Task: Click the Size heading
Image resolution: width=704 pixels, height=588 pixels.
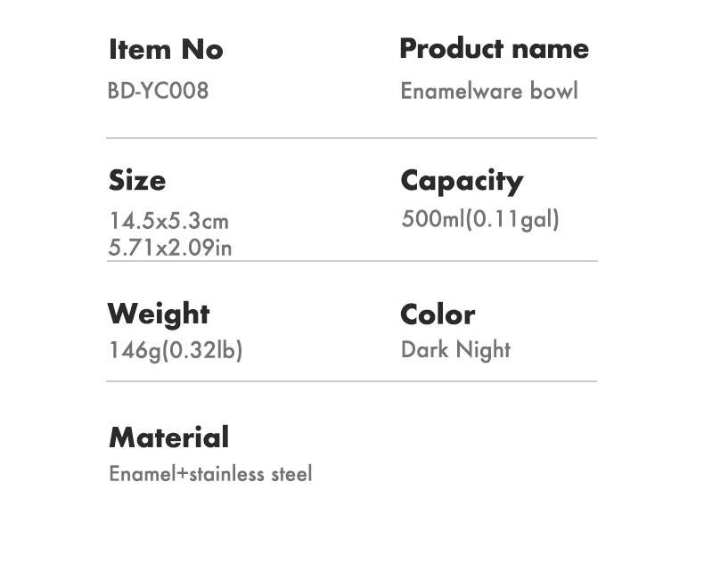Action: [137, 181]
